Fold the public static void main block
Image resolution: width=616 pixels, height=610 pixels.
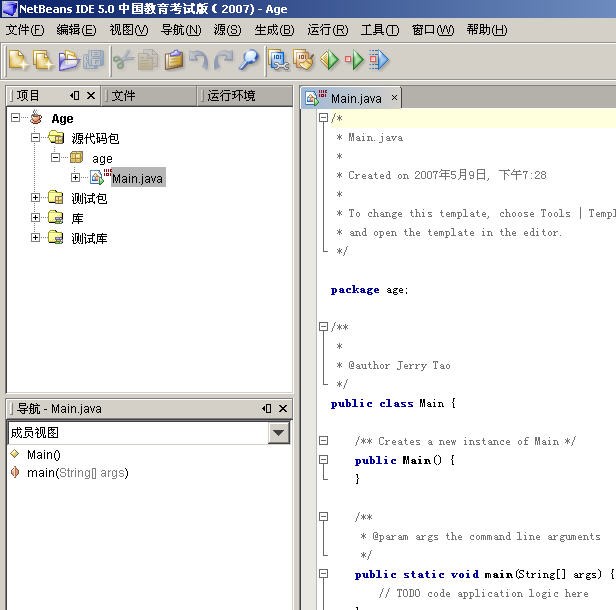click(323, 573)
